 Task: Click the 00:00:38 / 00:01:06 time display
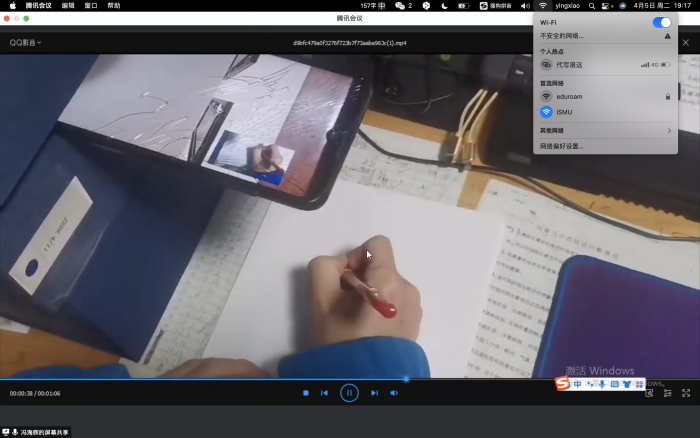35,393
